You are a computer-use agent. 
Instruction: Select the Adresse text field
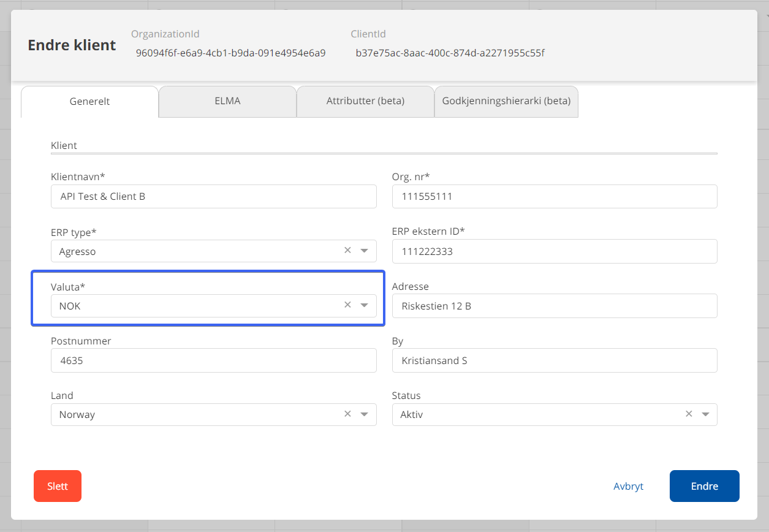click(x=554, y=306)
